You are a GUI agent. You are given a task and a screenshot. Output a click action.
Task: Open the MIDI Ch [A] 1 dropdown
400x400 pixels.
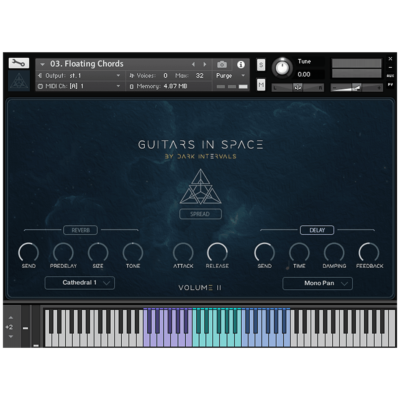pyautogui.click(x=79, y=86)
